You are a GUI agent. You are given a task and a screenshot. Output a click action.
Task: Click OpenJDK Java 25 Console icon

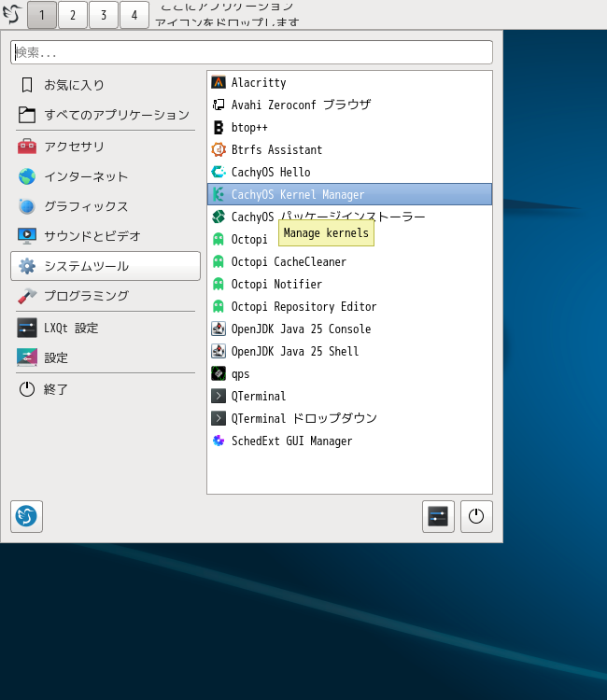pos(219,329)
